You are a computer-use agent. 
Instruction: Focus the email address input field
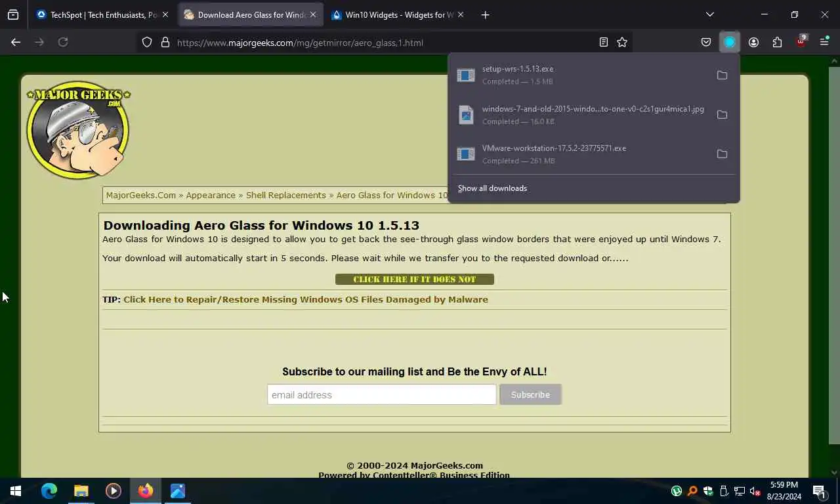coord(382,394)
